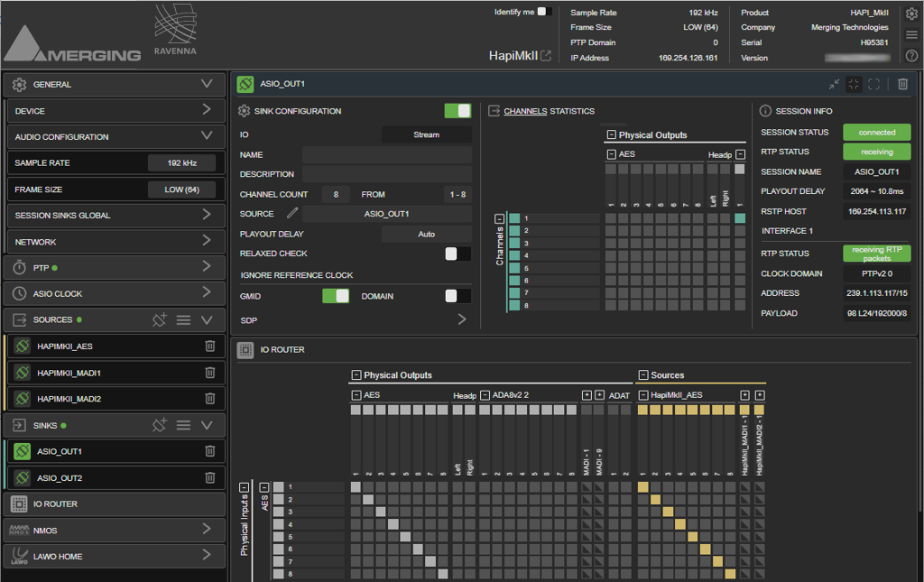924x582 pixels.
Task: Open the IO ROUTER sidebar item
Action: [115, 504]
